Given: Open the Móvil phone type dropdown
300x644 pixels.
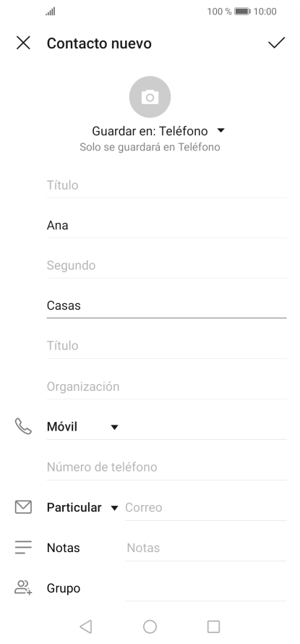Looking at the screenshot, I should pyautogui.click(x=82, y=427).
